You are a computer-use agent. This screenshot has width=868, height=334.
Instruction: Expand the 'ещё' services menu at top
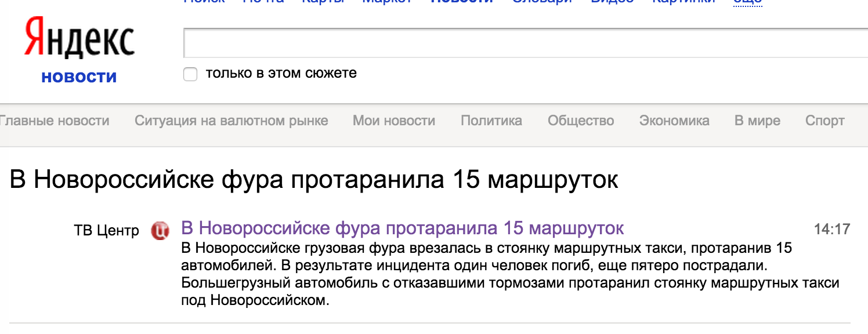pyautogui.click(x=747, y=2)
